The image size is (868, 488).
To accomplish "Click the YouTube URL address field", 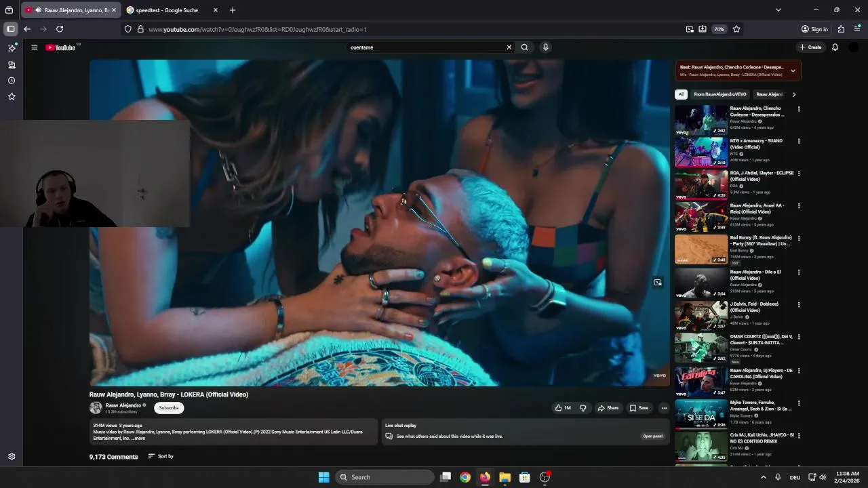I will pos(414,29).
